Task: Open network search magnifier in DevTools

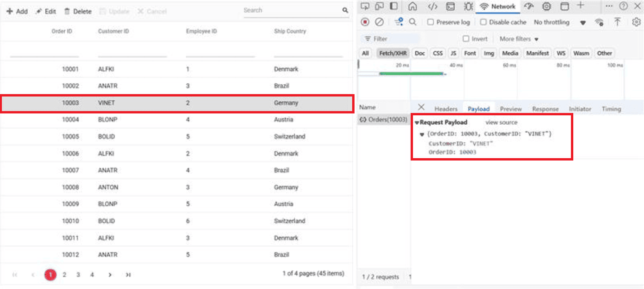Action: [x=413, y=22]
